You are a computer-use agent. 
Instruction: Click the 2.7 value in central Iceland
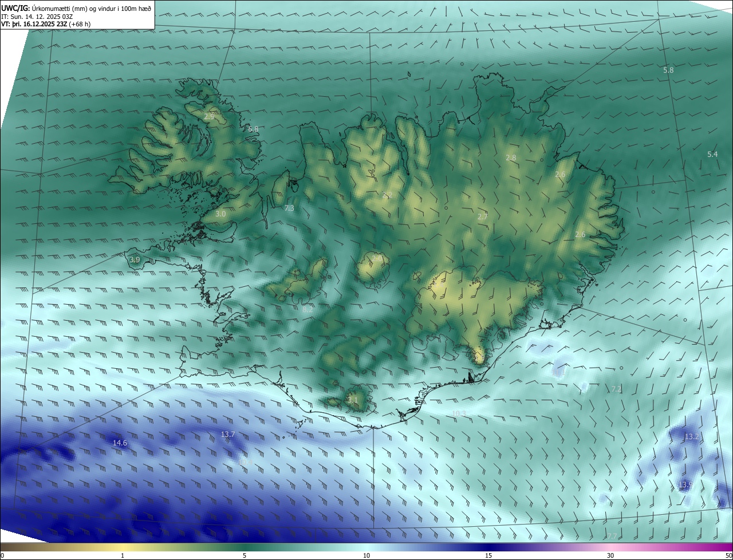[482, 216]
